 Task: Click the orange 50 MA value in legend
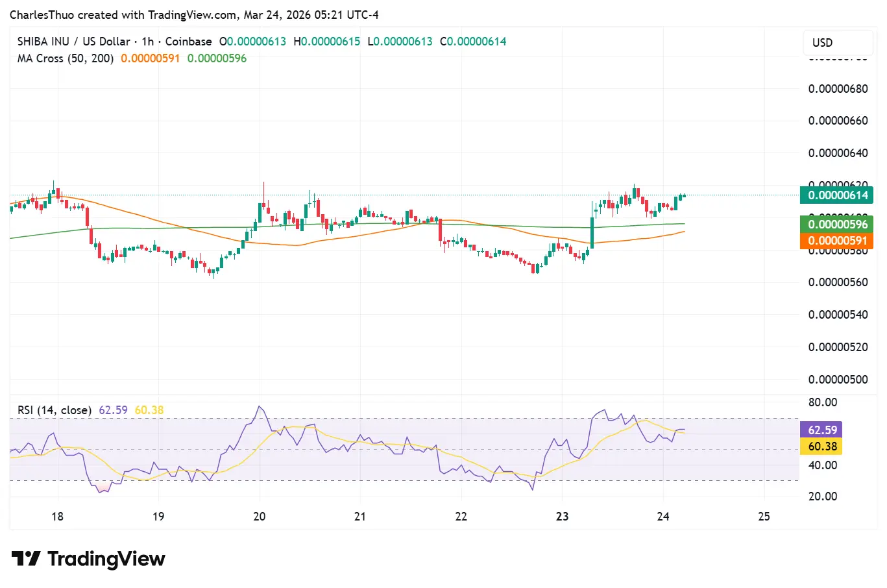(x=151, y=58)
